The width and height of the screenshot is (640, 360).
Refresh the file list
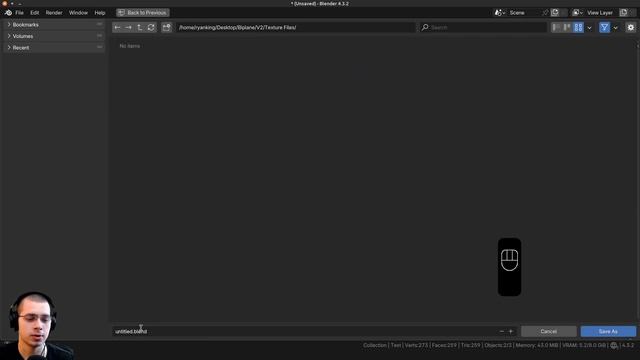point(151,27)
